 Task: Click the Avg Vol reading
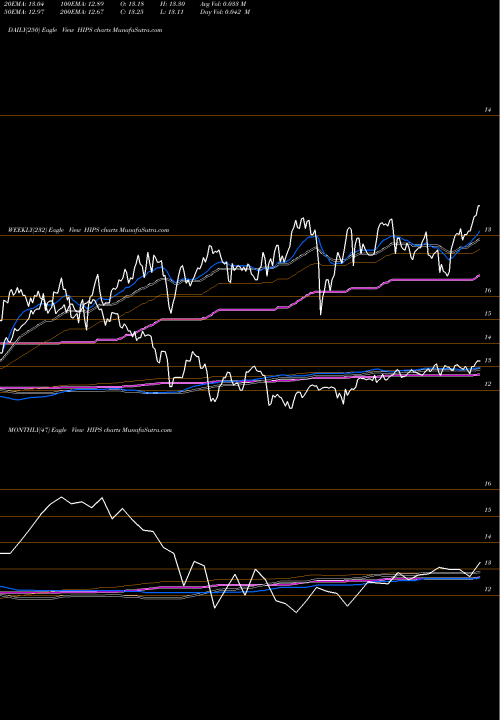coord(223,4)
